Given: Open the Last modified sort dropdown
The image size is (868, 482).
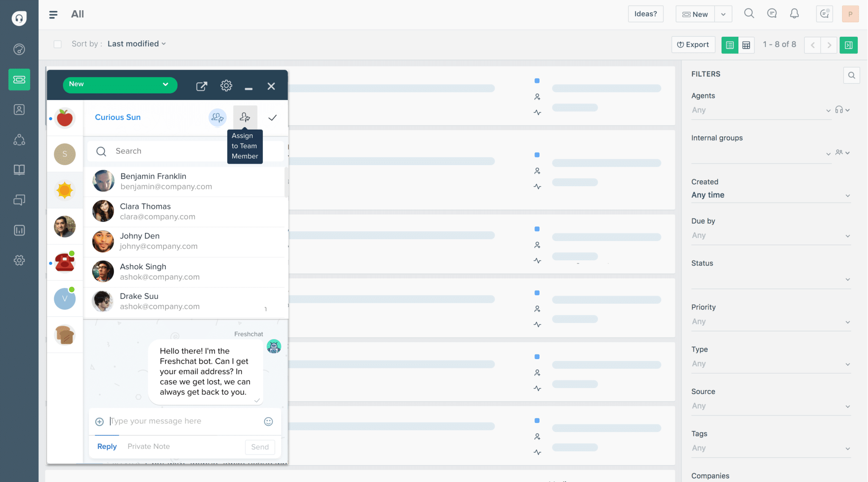Looking at the screenshot, I should (x=136, y=44).
